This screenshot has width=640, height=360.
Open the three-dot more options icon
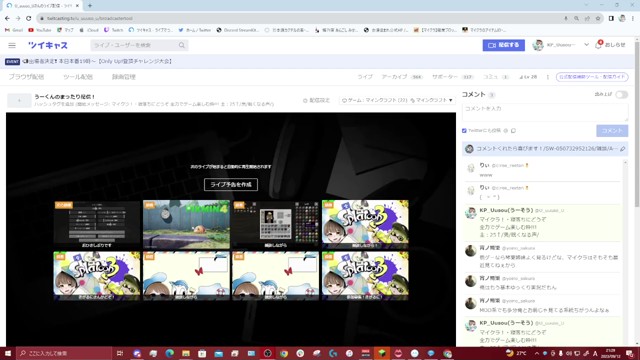[548, 77]
